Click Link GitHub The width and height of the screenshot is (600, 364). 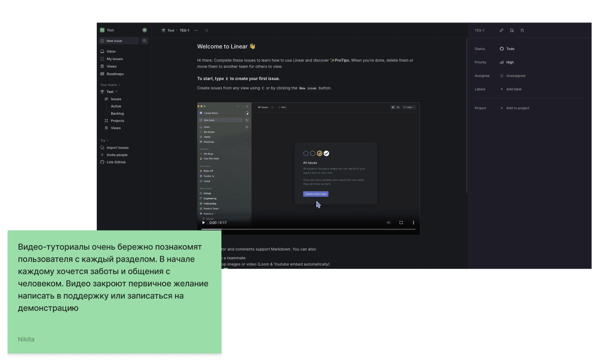coord(116,162)
